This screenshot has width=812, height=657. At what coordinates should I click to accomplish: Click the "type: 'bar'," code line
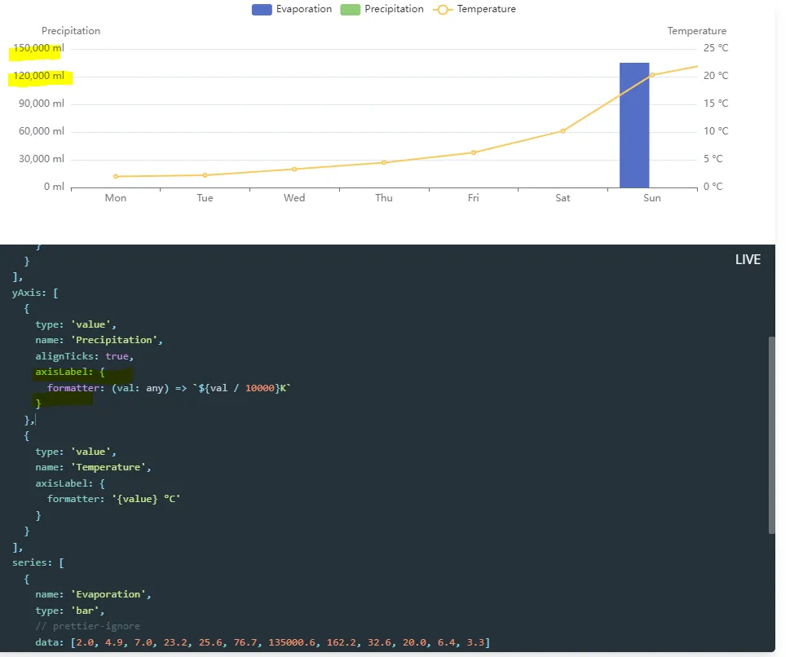tap(70, 611)
